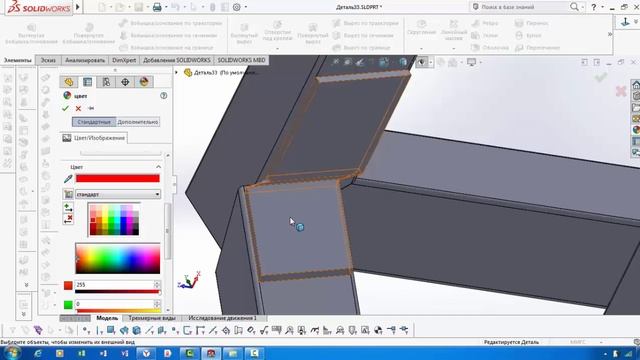Open the view settings monitor icon
640x360 pixels.
tap(471, 62)
